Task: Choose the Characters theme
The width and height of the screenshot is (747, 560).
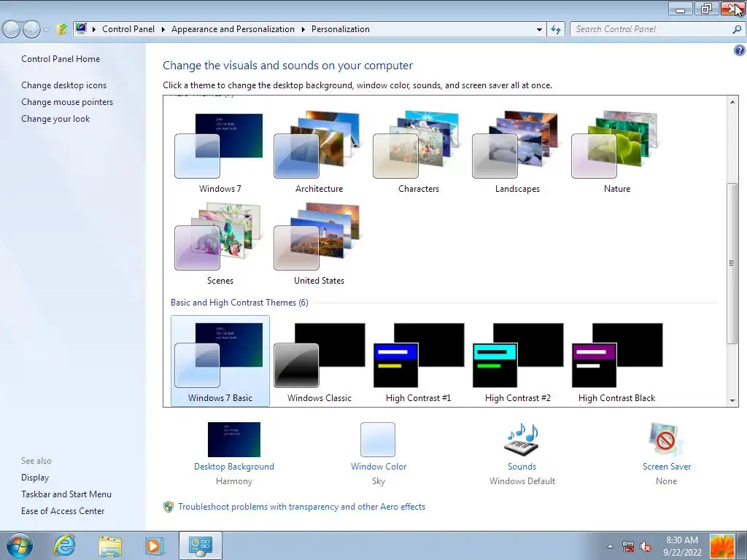Action: point(418,152)
